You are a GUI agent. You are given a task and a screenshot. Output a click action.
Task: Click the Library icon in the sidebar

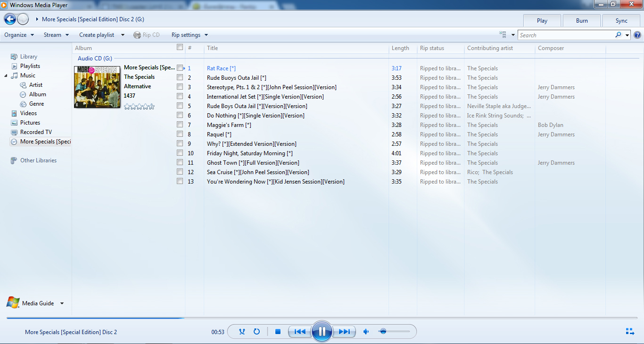pyautogui.click(x=14, y=57)
